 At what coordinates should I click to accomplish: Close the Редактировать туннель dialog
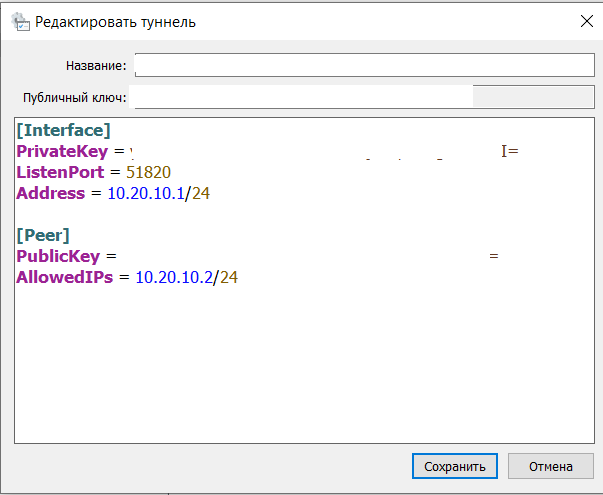tap(587, 22)
